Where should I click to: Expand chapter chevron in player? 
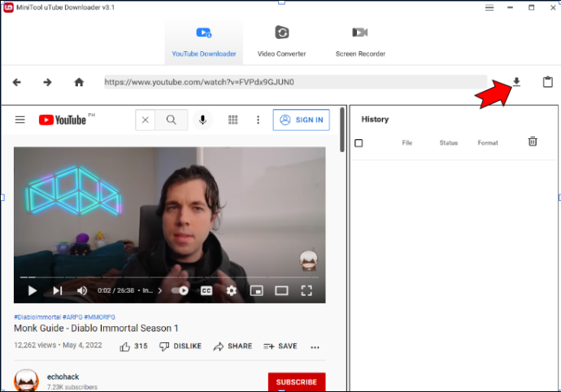(x=160, y=290)
